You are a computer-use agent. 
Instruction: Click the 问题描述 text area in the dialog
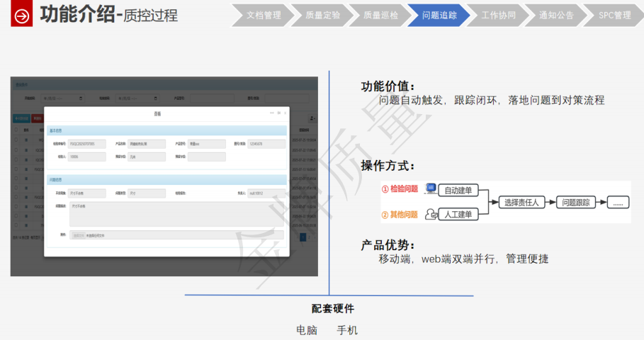[176, 214]
